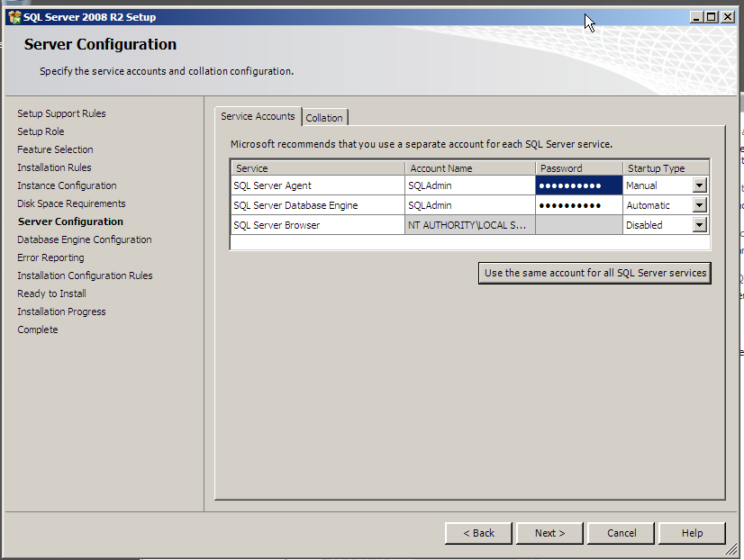Select the Service Accounts tab

click(258, 116)
